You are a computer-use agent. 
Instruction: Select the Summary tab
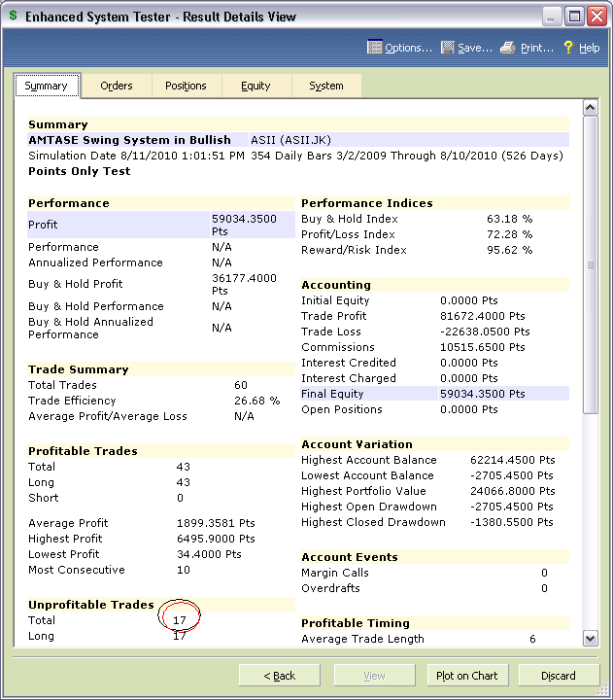[x=47, y=86]
